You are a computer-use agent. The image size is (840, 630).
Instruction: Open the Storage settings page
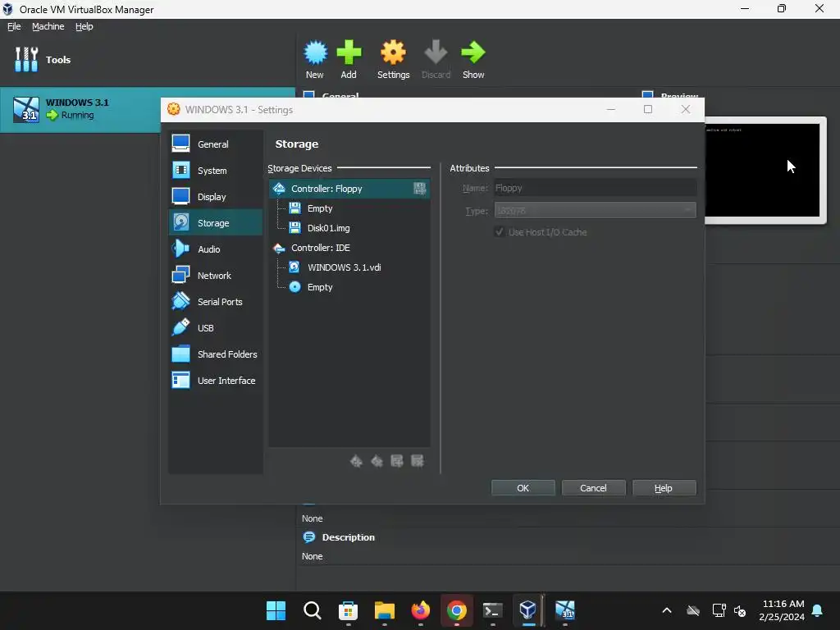tap(216, 223)
